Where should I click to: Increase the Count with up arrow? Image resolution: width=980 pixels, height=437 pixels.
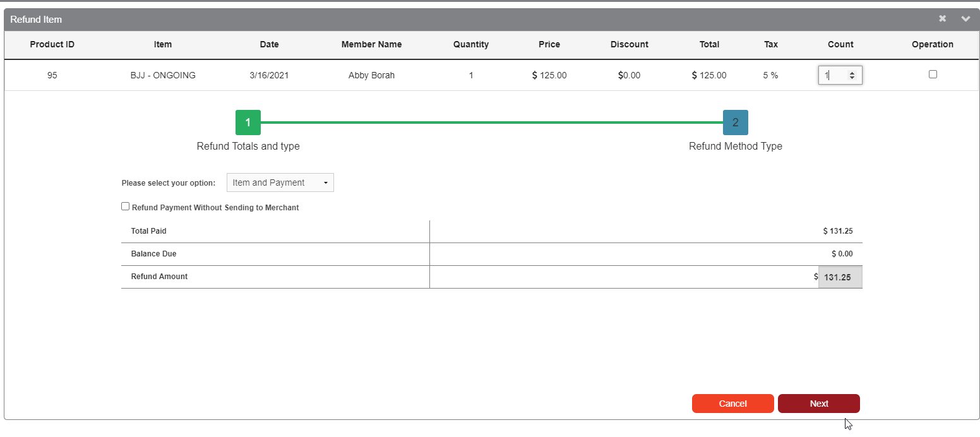[852, 73]
